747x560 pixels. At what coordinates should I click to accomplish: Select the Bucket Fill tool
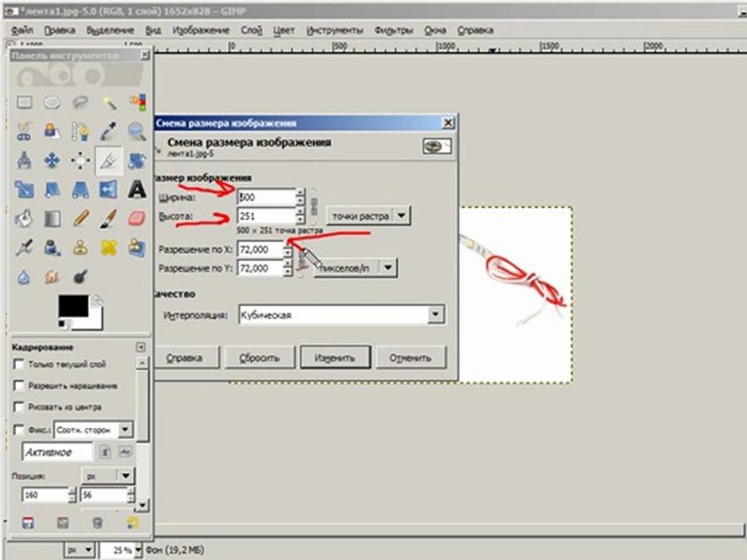[x=24, y=219]
